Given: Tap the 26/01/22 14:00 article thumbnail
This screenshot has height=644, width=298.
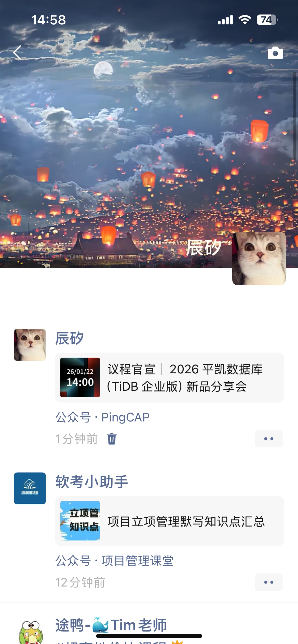Looking at the screenshot, I should pyautogui.click(x=80, y=377).
